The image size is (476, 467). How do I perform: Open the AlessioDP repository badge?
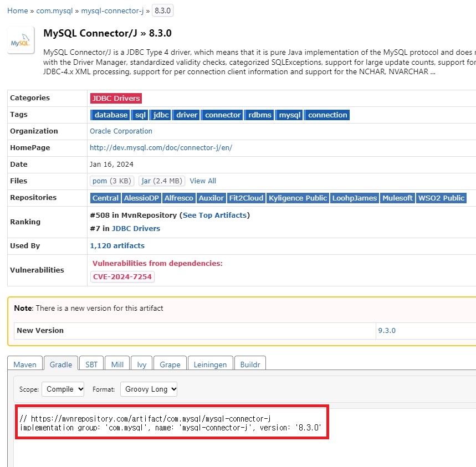pos(141,198)
